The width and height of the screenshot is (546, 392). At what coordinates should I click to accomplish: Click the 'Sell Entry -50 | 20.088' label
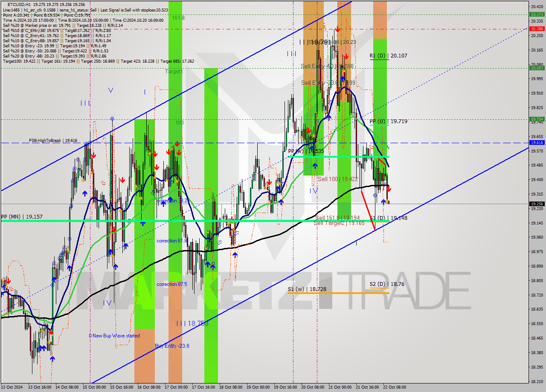[x=328, y=66]
